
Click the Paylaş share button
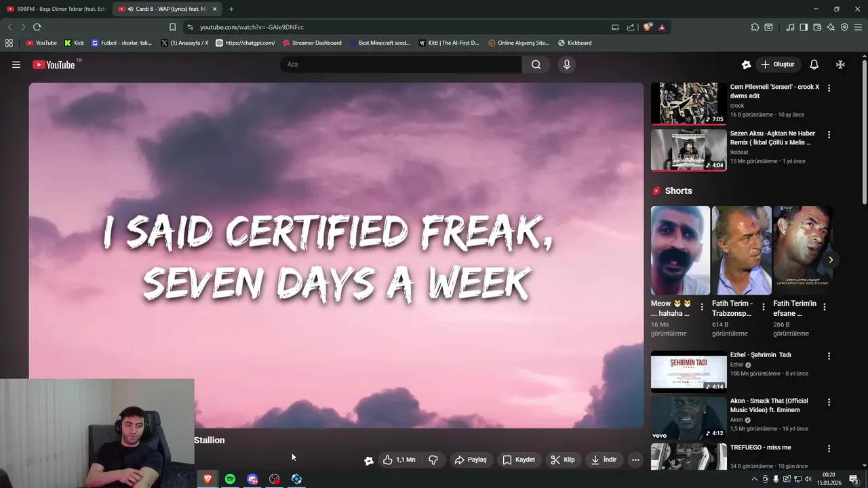tap(471, 460)
